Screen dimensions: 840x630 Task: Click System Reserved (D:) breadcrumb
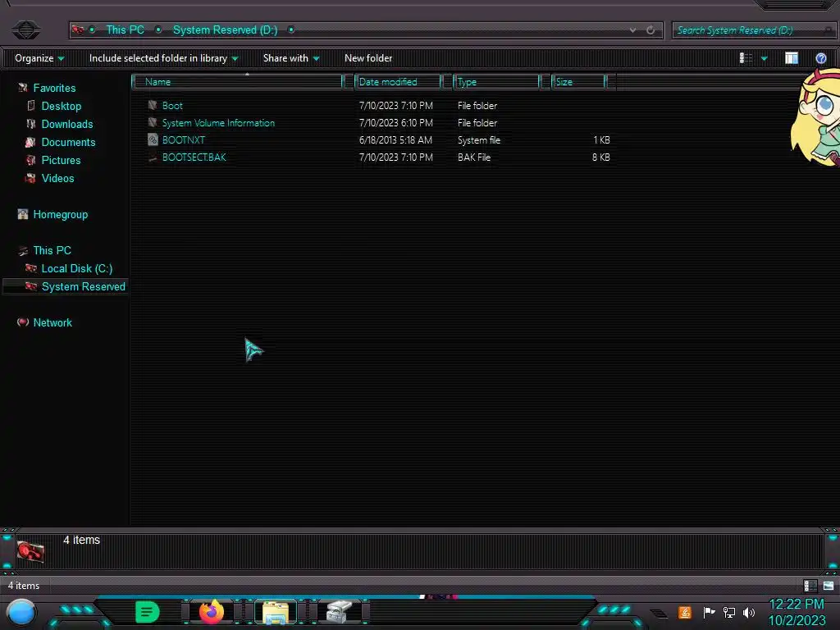(225, 30)
